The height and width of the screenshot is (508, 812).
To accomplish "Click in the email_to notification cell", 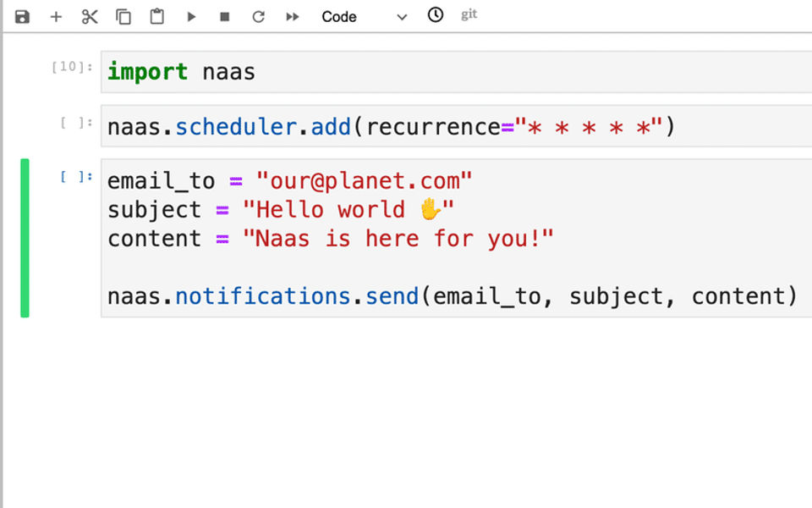I will point(456,239).
